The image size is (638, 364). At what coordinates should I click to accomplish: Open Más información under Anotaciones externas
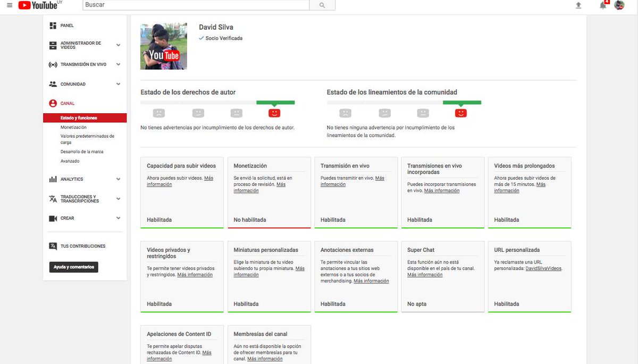tap(371, 281)
